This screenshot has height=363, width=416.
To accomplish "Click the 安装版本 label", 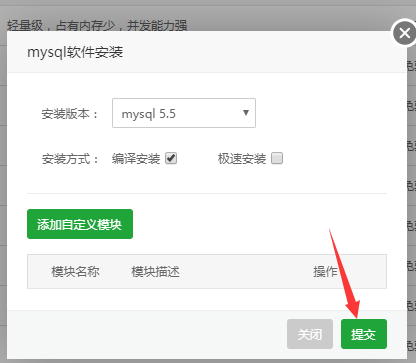I will [x=70, y=114].
